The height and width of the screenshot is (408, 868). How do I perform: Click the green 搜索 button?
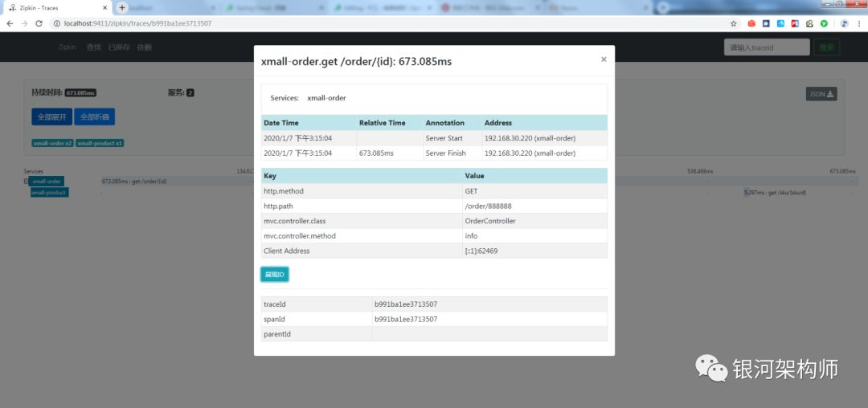(826, 47)
